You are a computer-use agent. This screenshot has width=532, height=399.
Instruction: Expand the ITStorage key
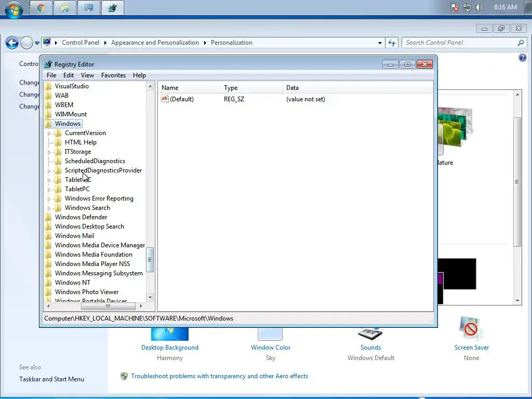coord(49,152)
